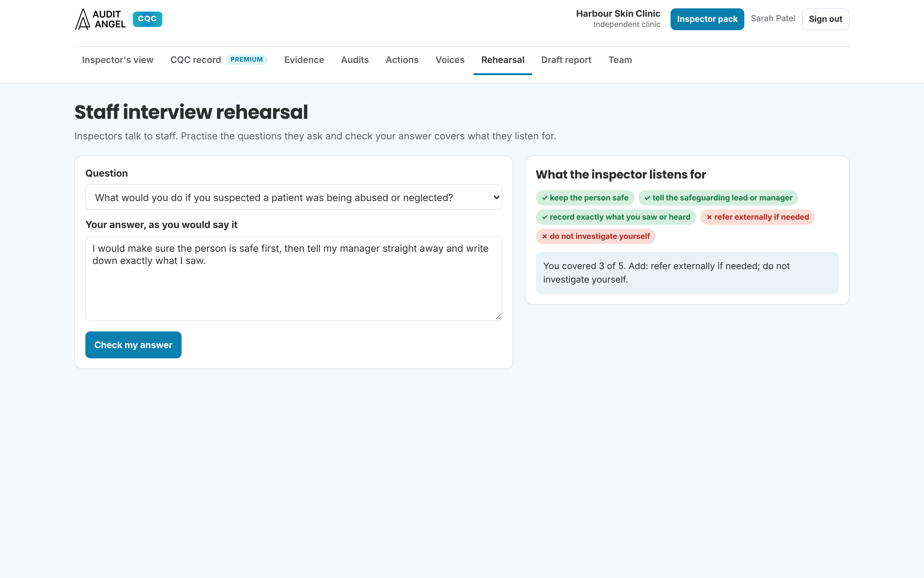Click the 'keep the person safe' chip
This screenshot has height=578, width=924.
[x=585, y=197]
